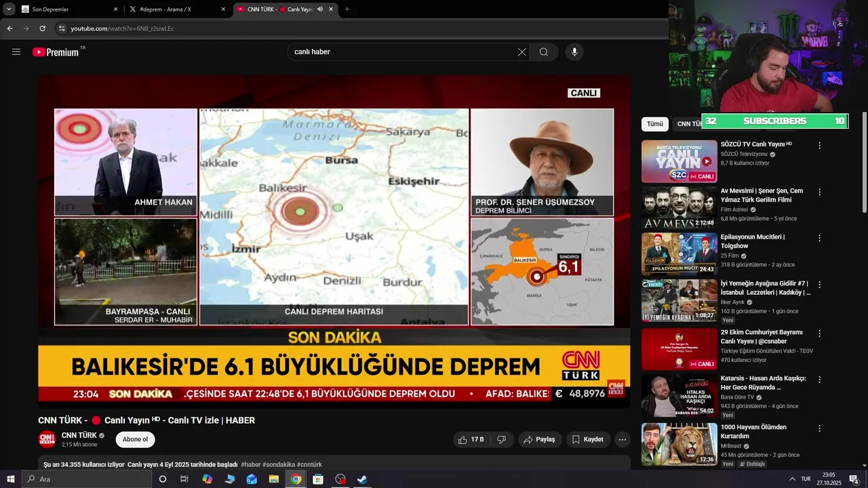Open the YouTube hamburger guide menu
Viewport: 868px width, 488px height.
pos(16,52)
